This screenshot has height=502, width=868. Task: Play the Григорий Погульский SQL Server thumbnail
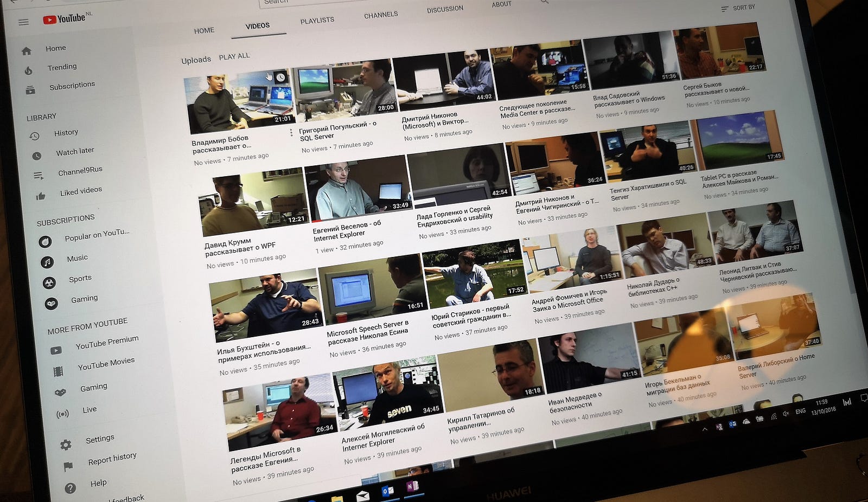(x=344, y=90)
